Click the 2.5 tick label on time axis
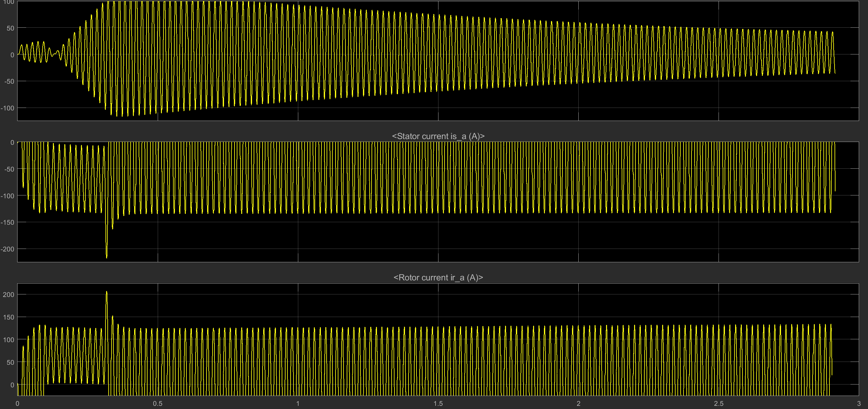The image size is (868, 409). click(x=718, y=403)
